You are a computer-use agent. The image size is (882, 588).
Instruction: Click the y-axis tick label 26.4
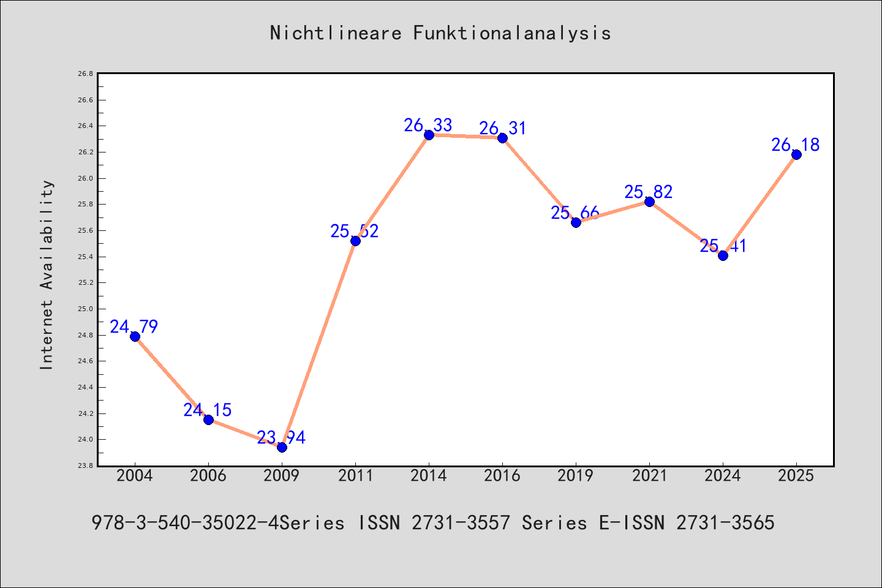point(85,126)
